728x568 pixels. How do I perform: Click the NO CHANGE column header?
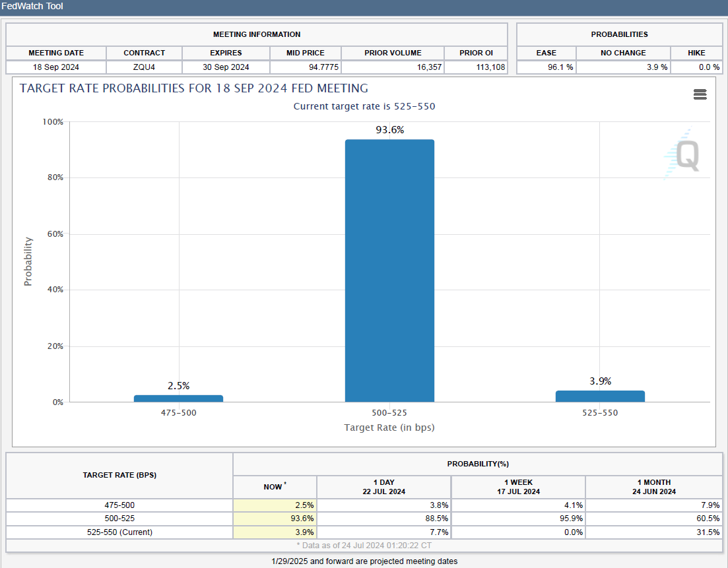pos(623,53)
